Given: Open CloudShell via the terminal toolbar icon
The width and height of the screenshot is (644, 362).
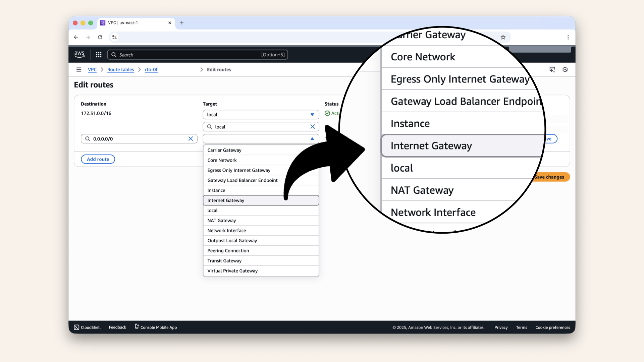Looking at the screenshot, I should pyautogui.click(x=552, y=69).
